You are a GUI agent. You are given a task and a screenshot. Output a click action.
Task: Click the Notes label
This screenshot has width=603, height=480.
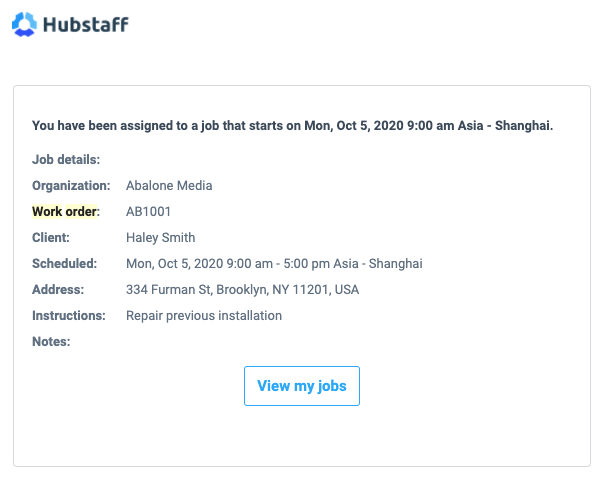coord(51,341)
